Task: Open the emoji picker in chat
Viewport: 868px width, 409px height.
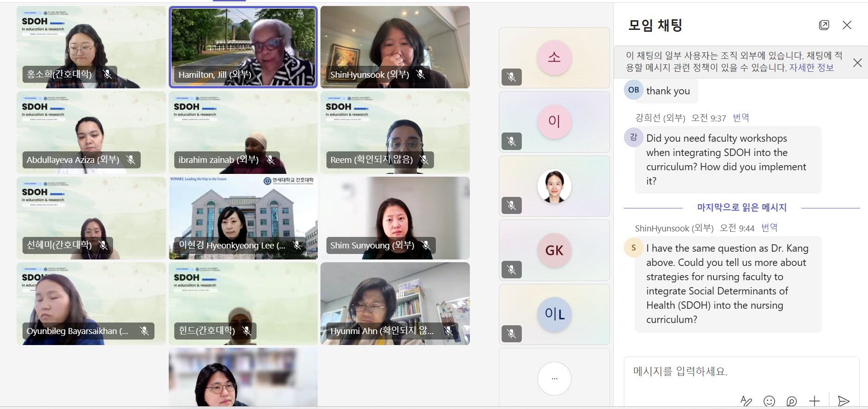Action: 769,401
